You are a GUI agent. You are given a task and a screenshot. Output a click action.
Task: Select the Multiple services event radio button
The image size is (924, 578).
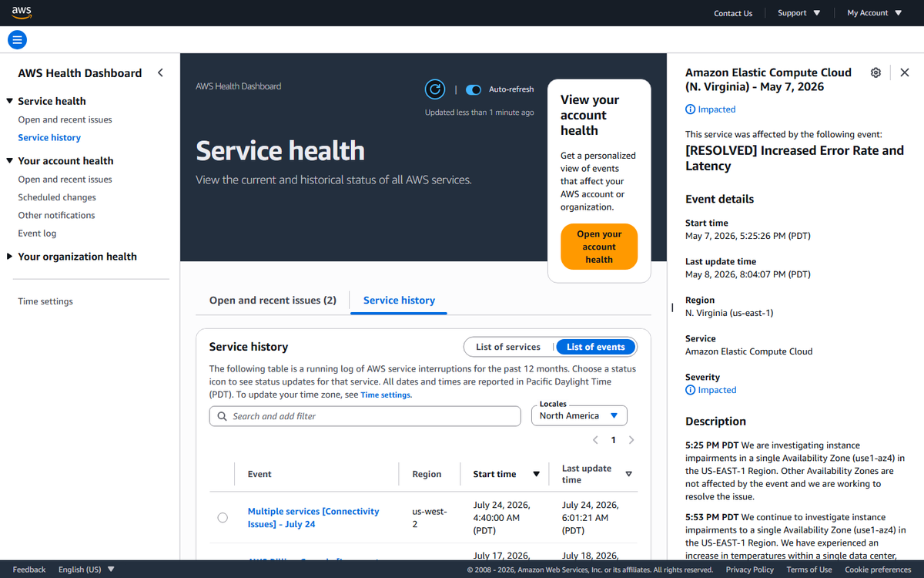click(223, 518)
